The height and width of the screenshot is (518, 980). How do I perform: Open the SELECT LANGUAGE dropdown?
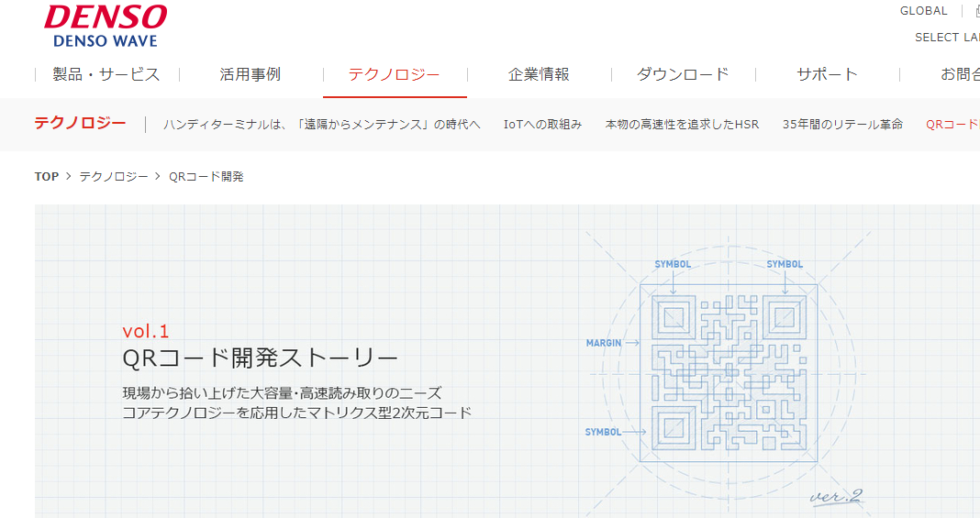[947, 38]
